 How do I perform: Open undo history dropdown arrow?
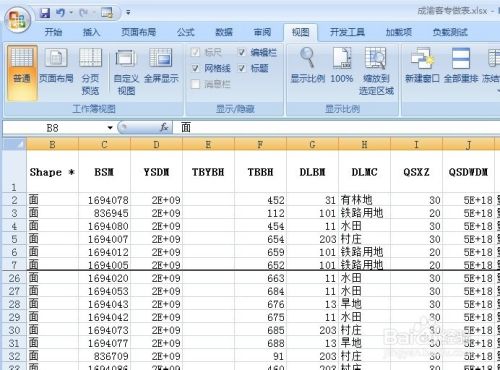71,13
